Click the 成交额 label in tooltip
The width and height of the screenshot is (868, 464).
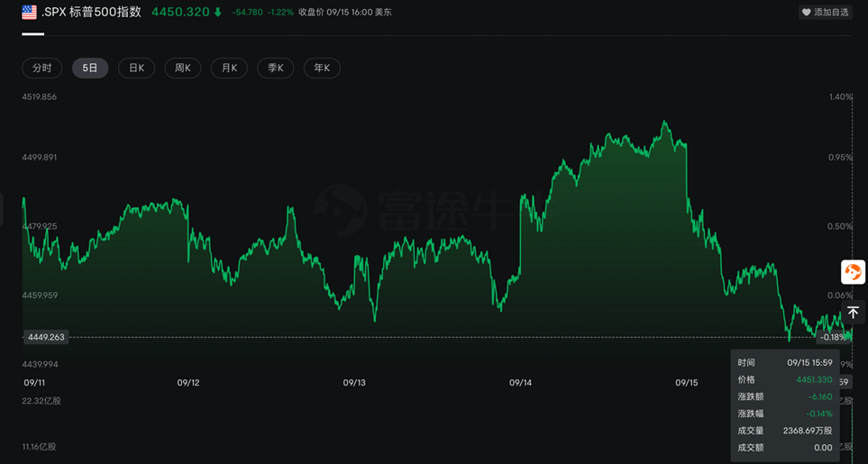(x=751, y=448)
